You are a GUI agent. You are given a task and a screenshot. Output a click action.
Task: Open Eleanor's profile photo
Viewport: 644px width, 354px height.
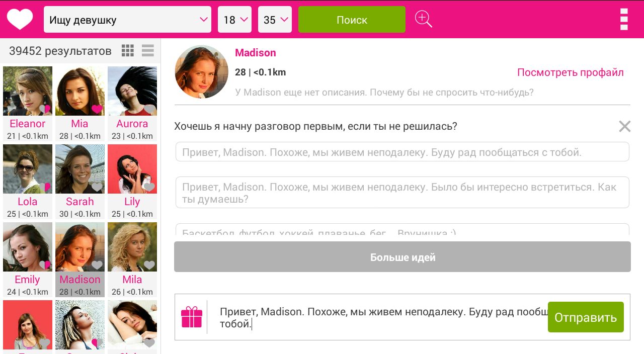(x=28, y=91)
